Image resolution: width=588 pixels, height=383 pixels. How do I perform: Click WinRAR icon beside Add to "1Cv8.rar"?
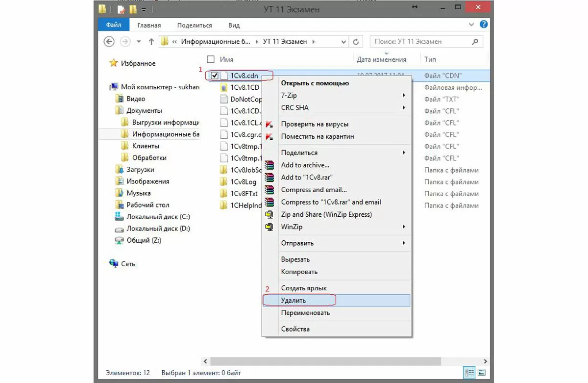click(x=269, y=178)
